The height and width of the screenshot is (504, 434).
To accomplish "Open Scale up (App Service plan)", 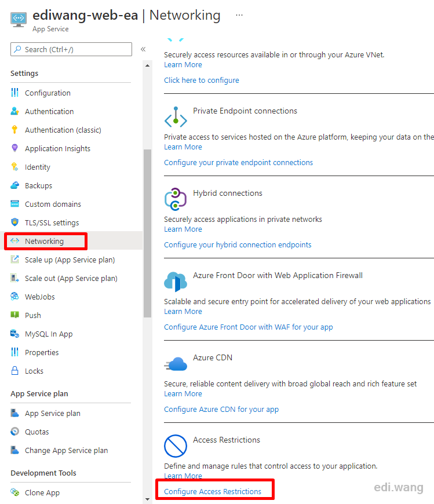I will tap(71, 260).
